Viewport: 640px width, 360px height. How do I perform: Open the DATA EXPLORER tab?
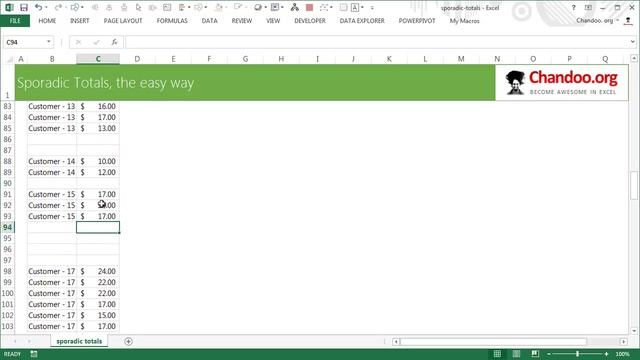point(362,21)
